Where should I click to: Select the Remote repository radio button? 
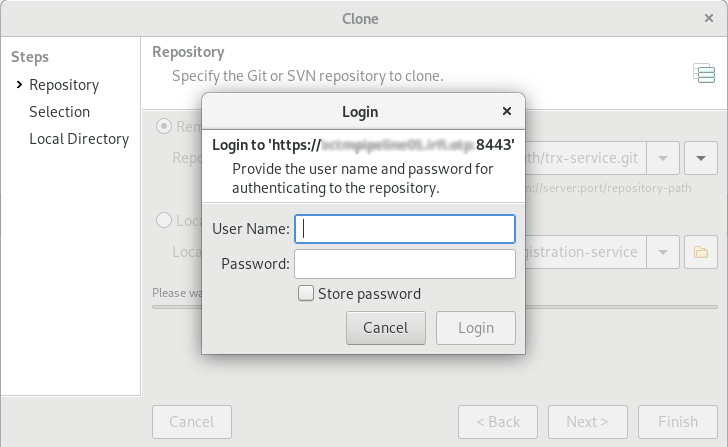pyautogui.click(x=163, y=126)
